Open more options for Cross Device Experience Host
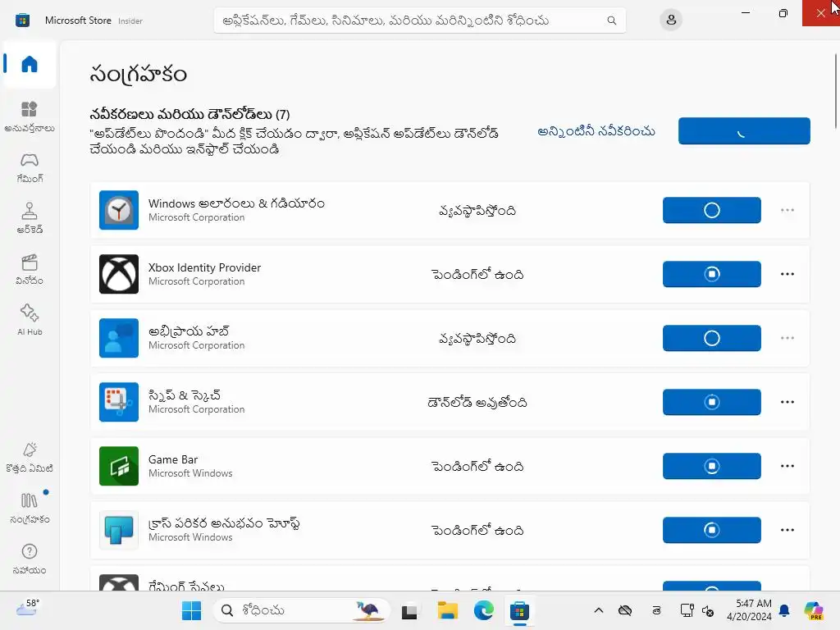This screenshot has width=840, height=630. [787, 530]
